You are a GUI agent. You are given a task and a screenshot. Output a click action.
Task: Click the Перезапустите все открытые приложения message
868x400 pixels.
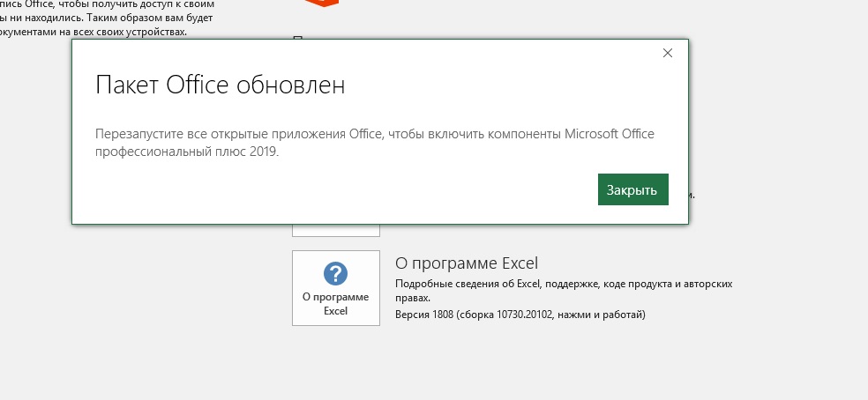[375, 134]
